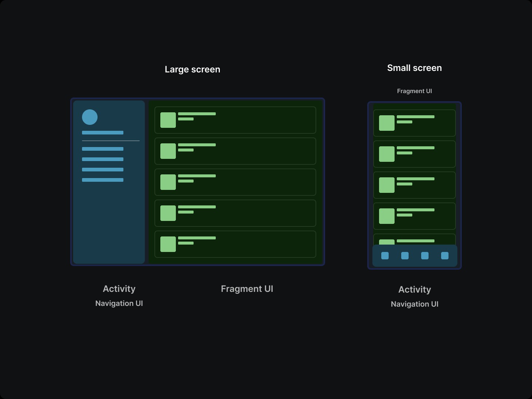Open the third list card on large screen
The width and height of the screenshot is (532, 399).
235,182
